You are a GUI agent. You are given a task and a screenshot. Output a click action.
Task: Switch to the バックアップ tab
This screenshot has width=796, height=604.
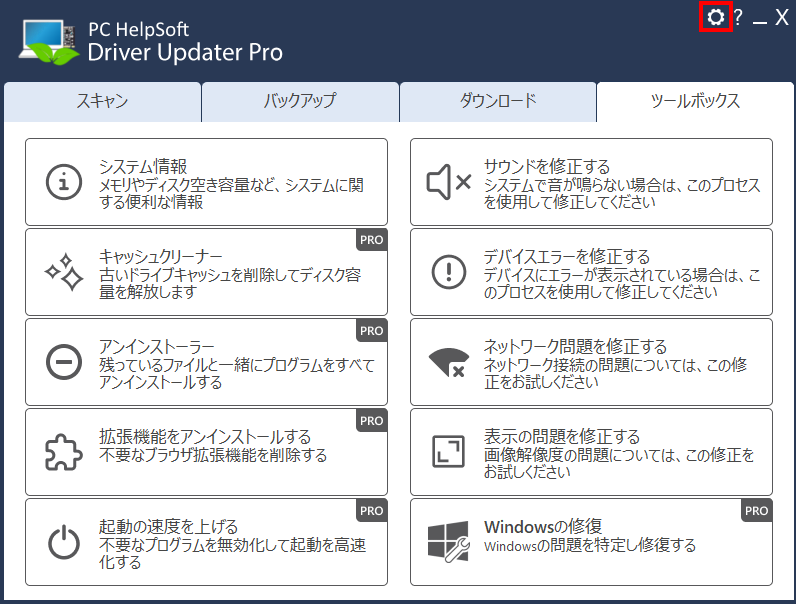pyautogui.click(x=300, y=102)
